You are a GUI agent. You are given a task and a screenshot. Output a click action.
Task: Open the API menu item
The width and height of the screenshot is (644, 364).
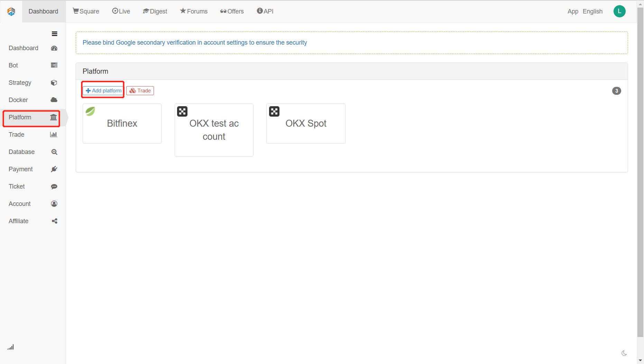265,11
